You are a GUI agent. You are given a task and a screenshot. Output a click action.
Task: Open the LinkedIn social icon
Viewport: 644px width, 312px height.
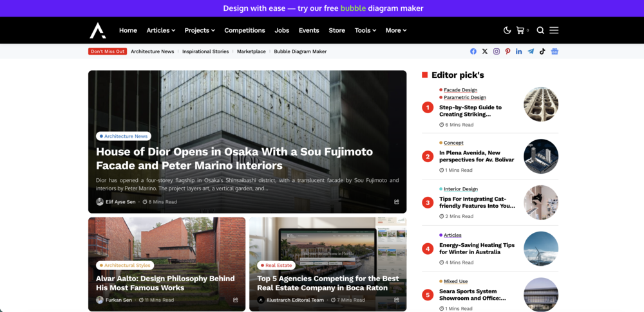(519, 51)
